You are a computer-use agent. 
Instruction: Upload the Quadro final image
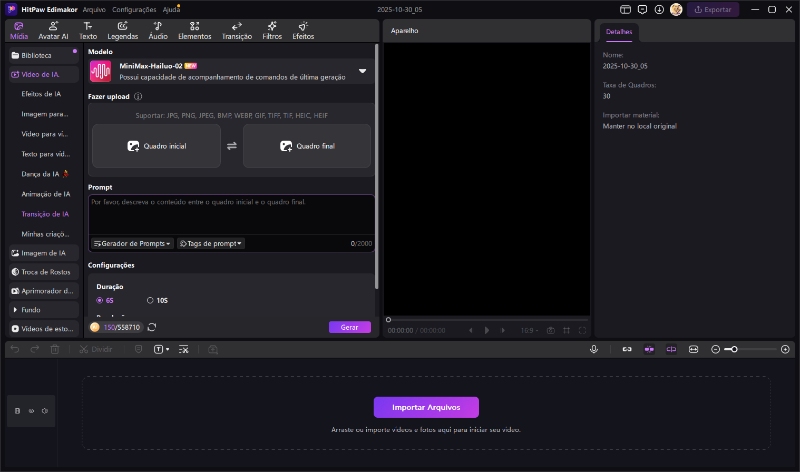[307, 146]
